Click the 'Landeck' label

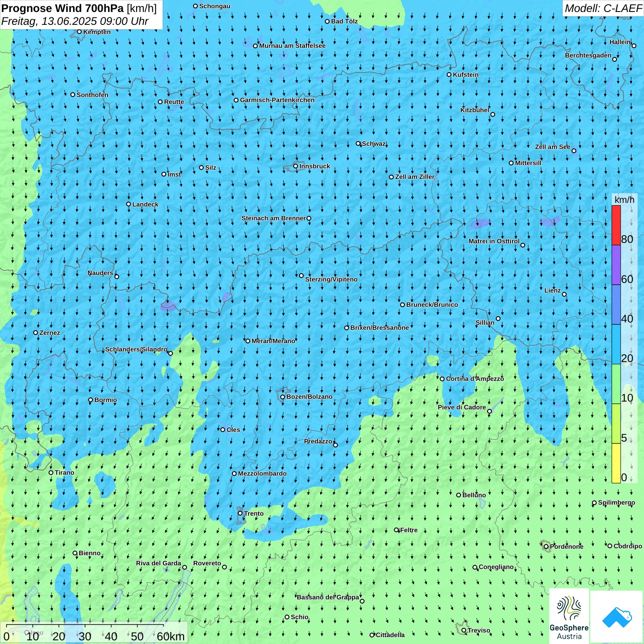(x=145, y=204)
